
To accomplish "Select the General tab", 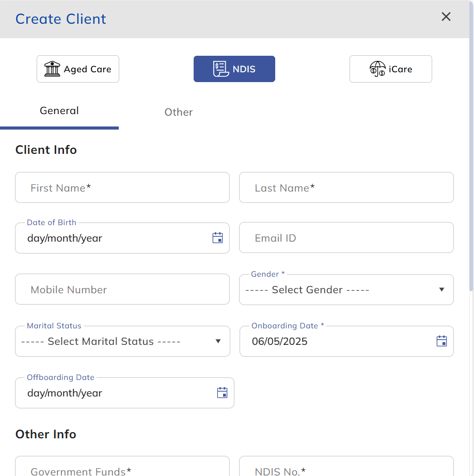I will pos(59,110).
